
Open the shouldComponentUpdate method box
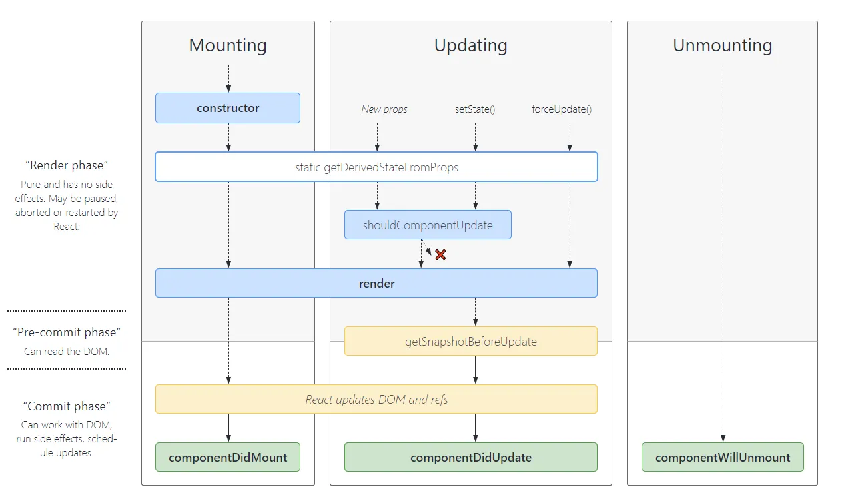pyautogui.click(x=428, y=225)
